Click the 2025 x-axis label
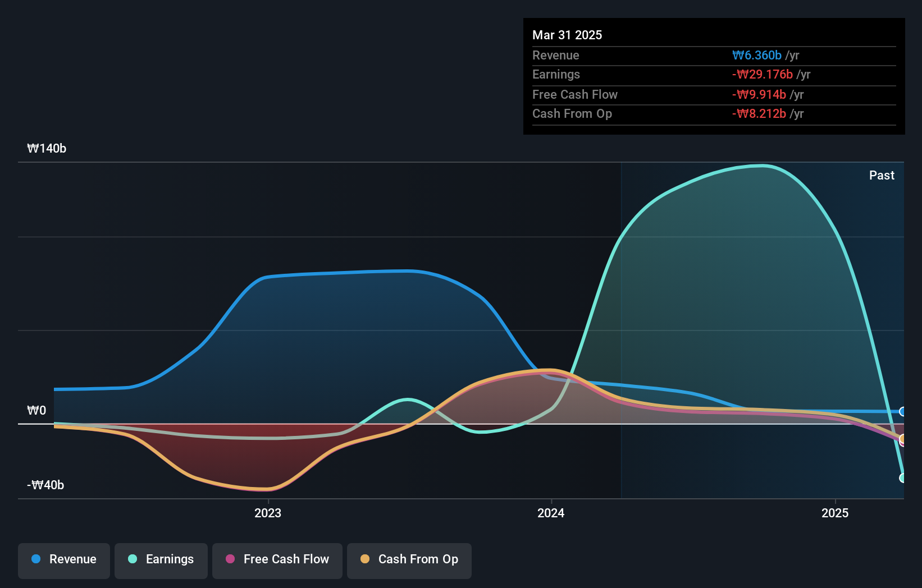Image resolution: width=922 pixels, height=588 pixels. [835, 513]
